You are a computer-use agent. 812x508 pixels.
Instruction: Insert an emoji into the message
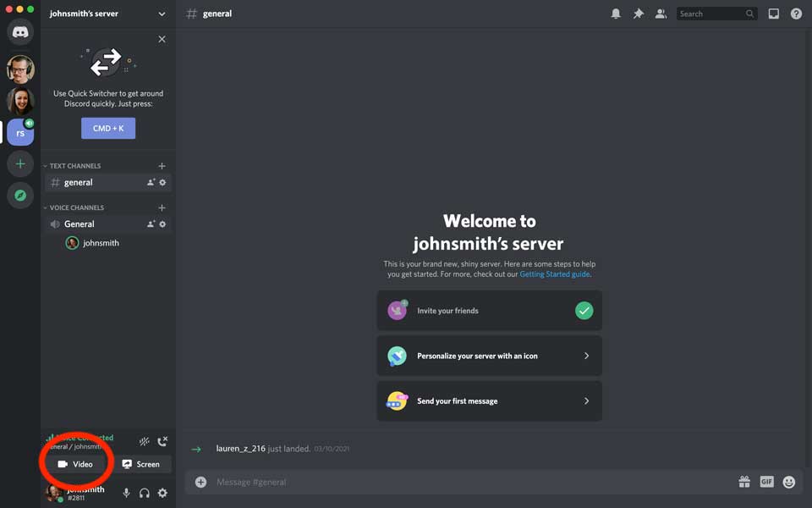pyautogui.click(x=787, y=481)
